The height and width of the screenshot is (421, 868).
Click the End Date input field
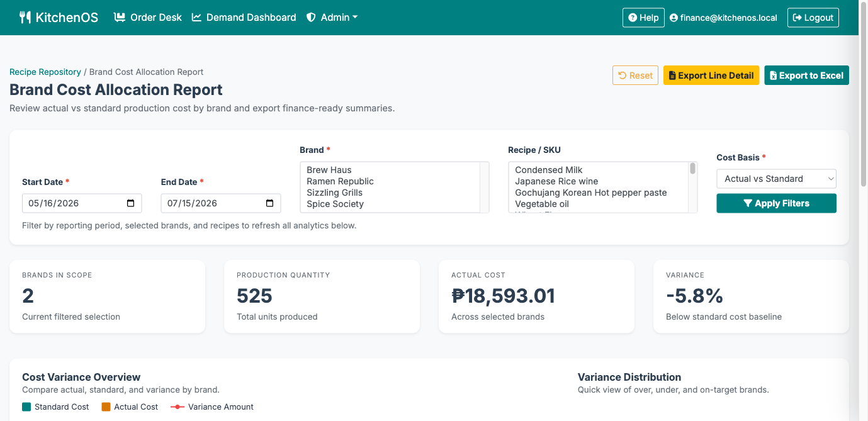(221, 203)
